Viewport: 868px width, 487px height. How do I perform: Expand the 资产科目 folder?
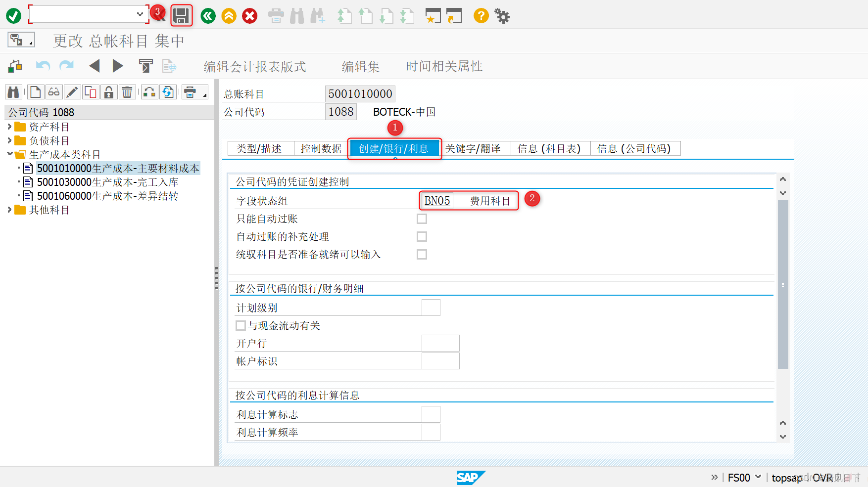coord(10,127)
